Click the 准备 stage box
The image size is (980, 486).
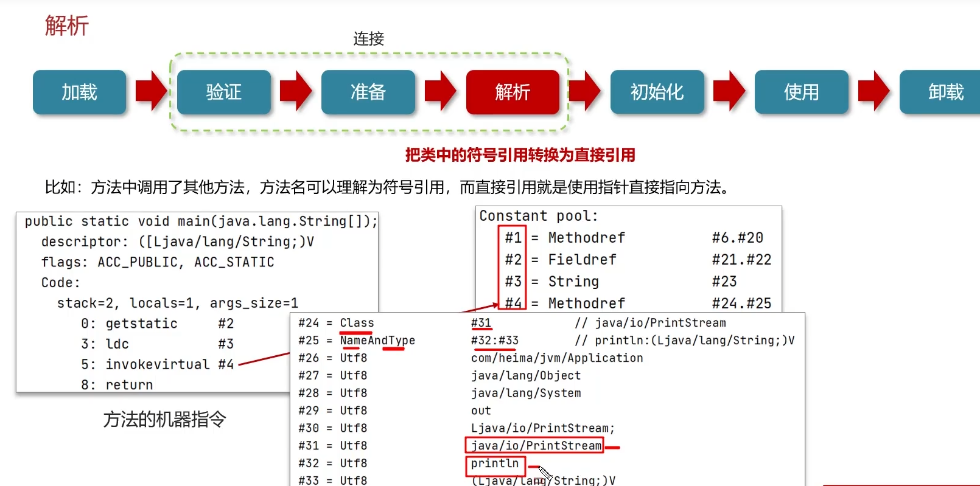click(x=368, y=92)
